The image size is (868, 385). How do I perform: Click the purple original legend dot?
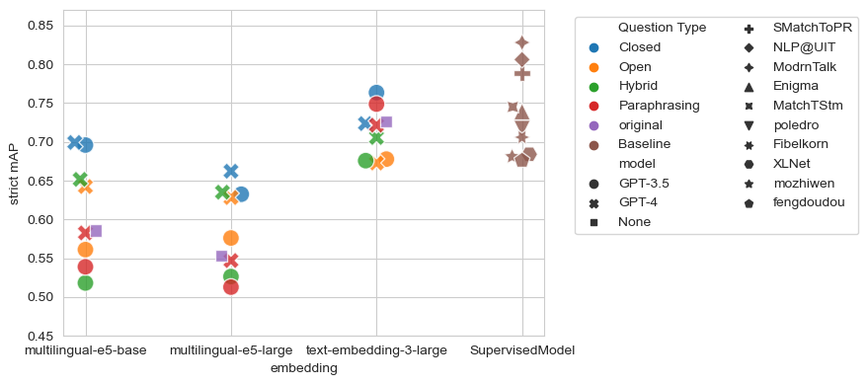[x=594, y=125]
